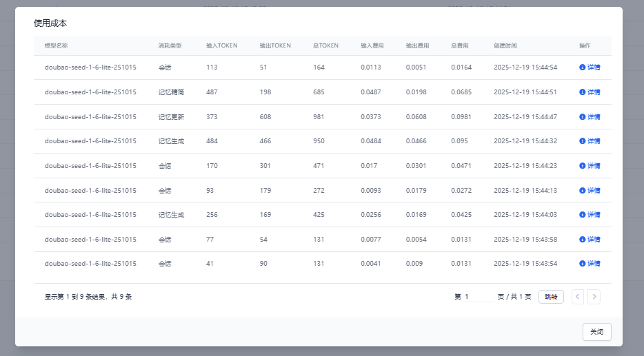Click output cost value 0.0608
The height and width of the screenshot is (356, 644).
[416, 117]
